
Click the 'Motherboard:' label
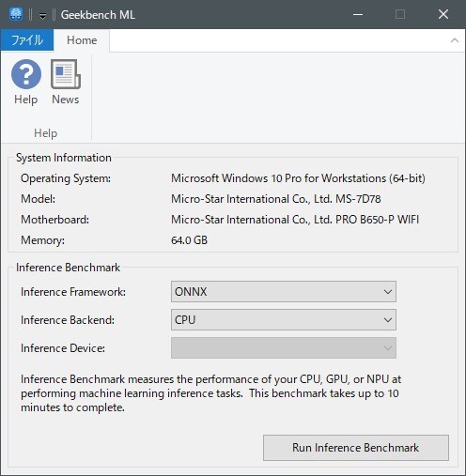tap(54, 220)
